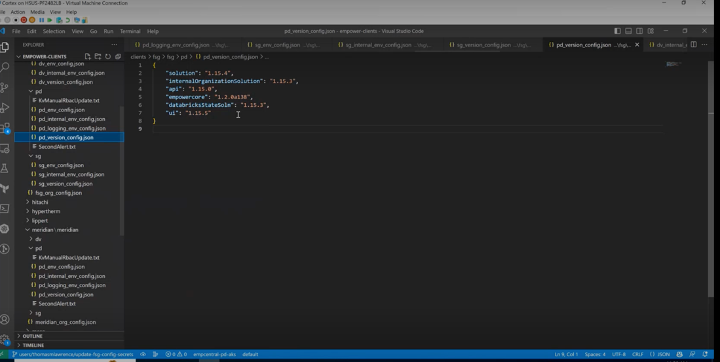Refresh the Explorer file tree

[x=108, y=57]
